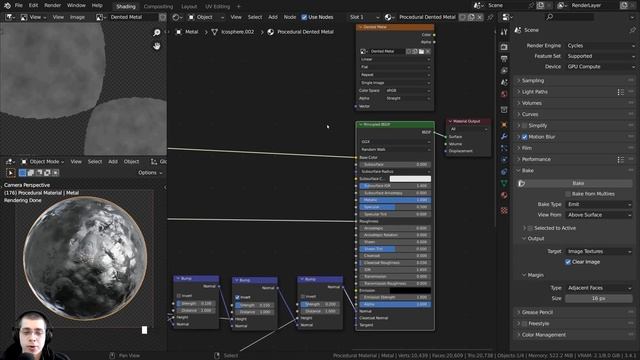640x360 pixels.
Task: Open the Object properties tab (orange square)
Action: [x=504, y=125]
